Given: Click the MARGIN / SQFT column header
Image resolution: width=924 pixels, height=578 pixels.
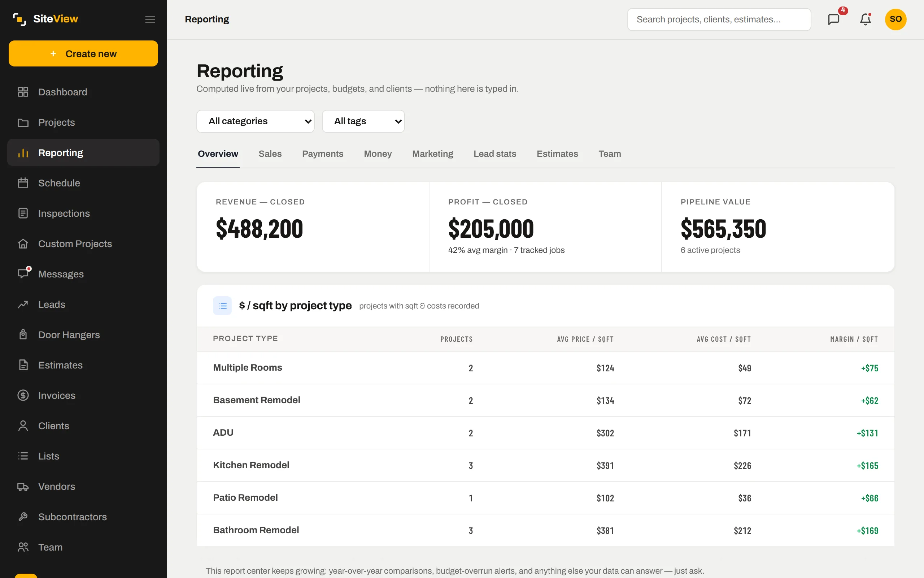Looking at the screenshot, I should coord(854,339).
